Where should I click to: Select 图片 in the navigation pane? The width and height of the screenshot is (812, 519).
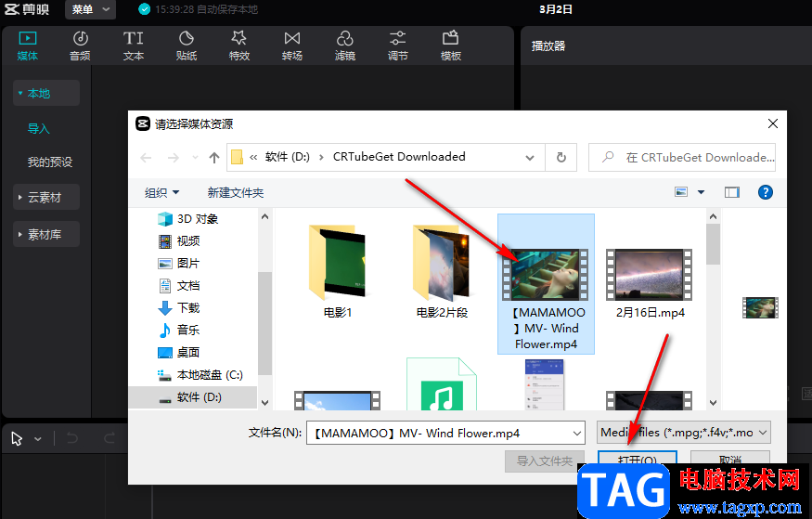(179, 264)
